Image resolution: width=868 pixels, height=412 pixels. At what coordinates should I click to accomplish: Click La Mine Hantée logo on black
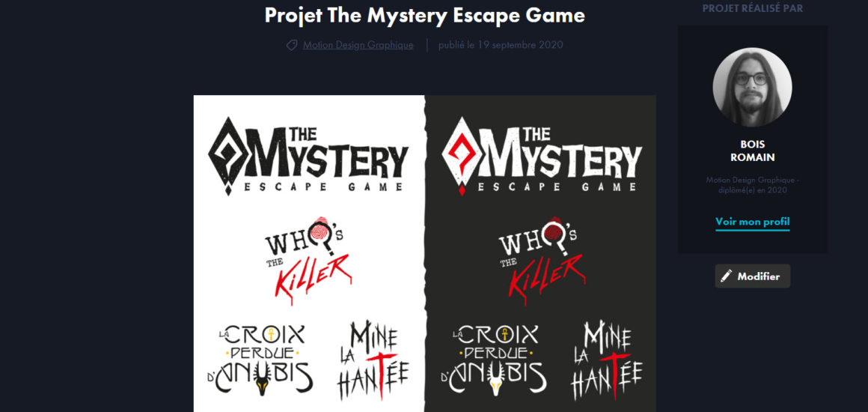tap(606, 360)
